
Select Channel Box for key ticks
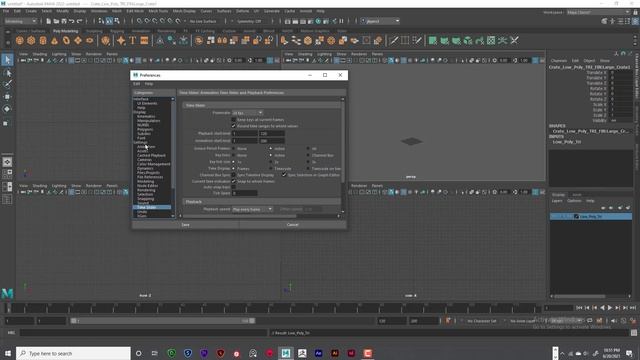308,156
